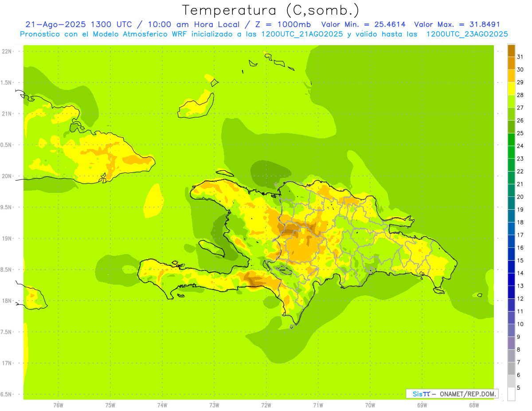Viewport: 532px width, 411px height.
Task: Click the gray swatch between 6 and 7
Action: click(511, 369)
